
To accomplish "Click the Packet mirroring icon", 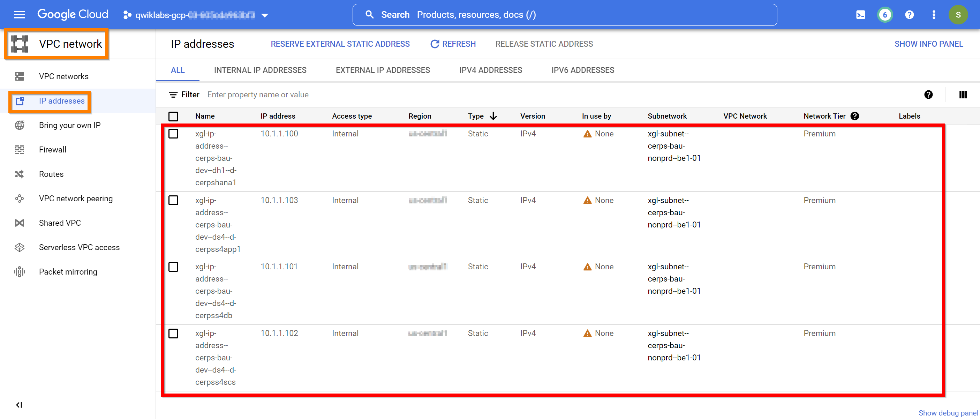I will pos(20,272).
